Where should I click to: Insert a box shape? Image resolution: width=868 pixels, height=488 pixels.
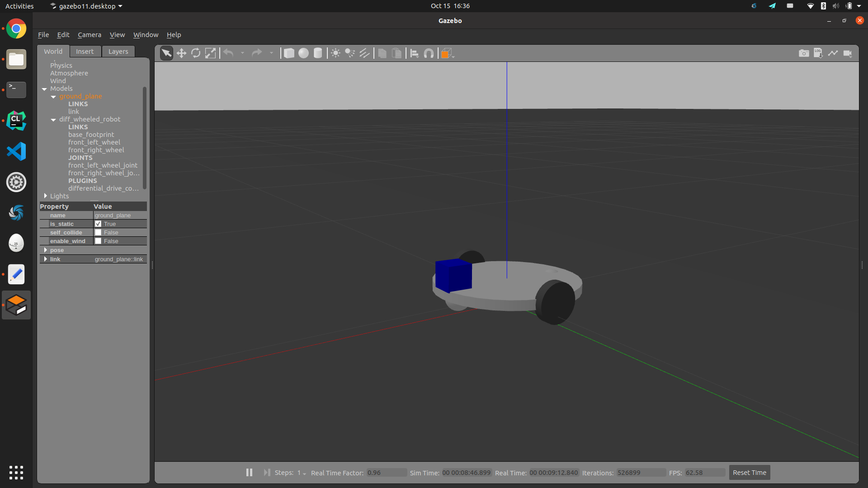point(289,53)
